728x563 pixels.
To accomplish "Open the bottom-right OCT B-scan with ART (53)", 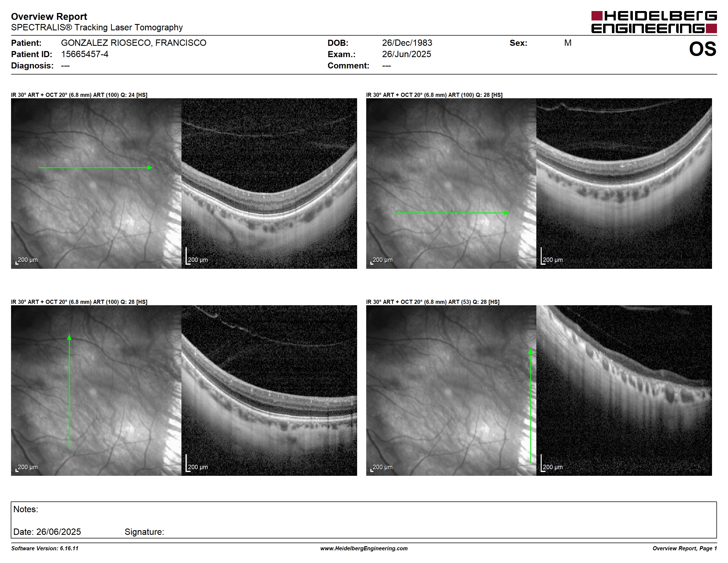I will (624, 391).
